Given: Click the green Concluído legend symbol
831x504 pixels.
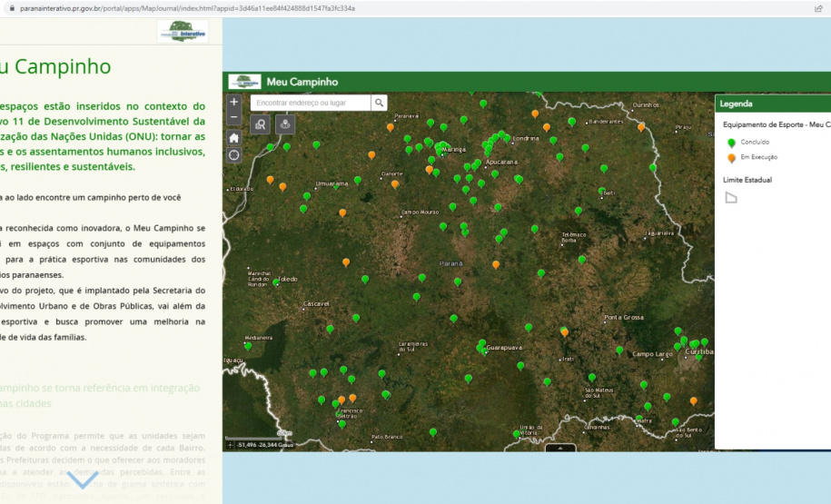Looking at the screenshot, I should (731, 143).
